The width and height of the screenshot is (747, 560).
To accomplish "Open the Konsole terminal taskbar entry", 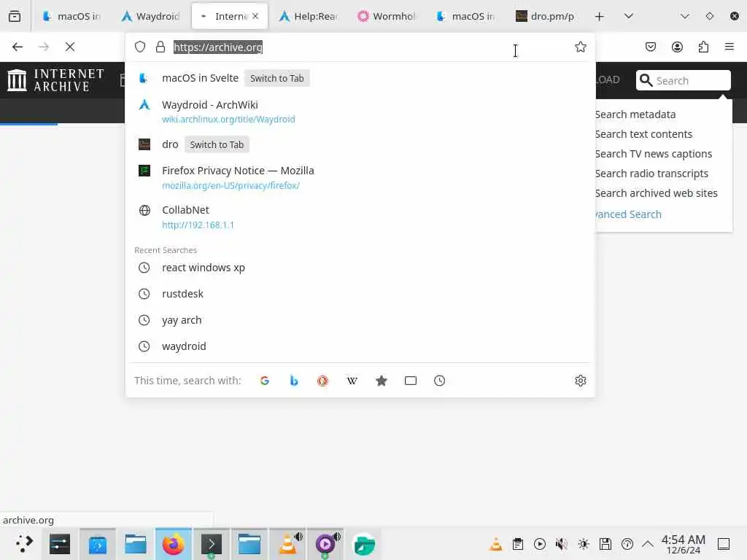I will pyautogui.click(x=212, y=544).
